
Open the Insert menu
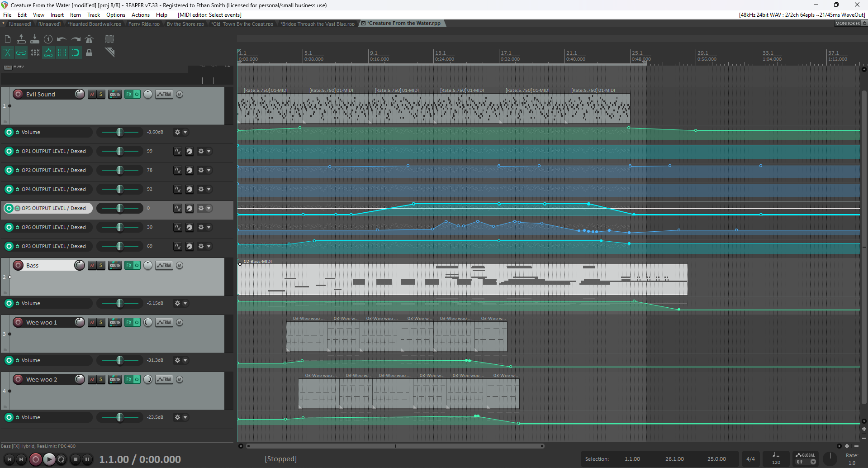point(57,15)
